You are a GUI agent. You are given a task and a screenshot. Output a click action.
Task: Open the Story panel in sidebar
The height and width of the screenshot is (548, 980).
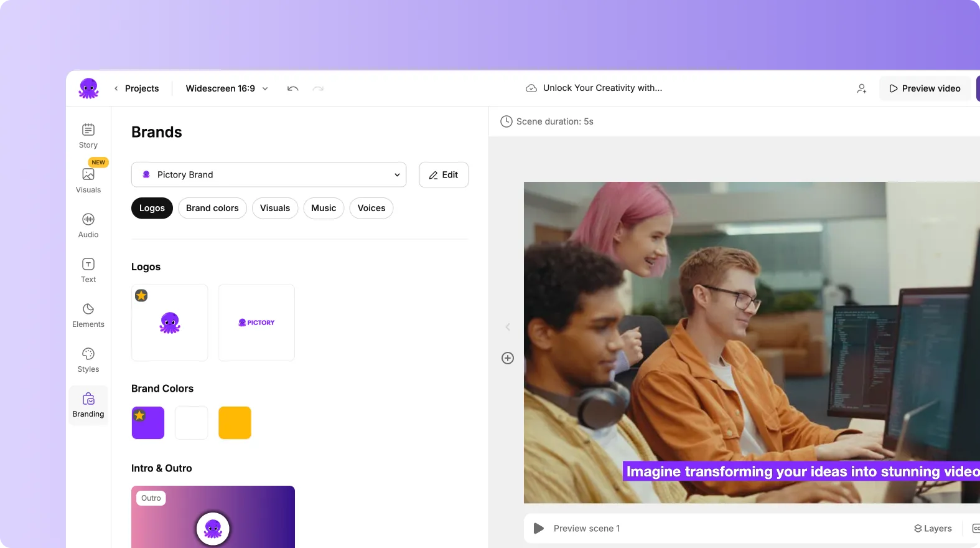(x=88, y=136)
